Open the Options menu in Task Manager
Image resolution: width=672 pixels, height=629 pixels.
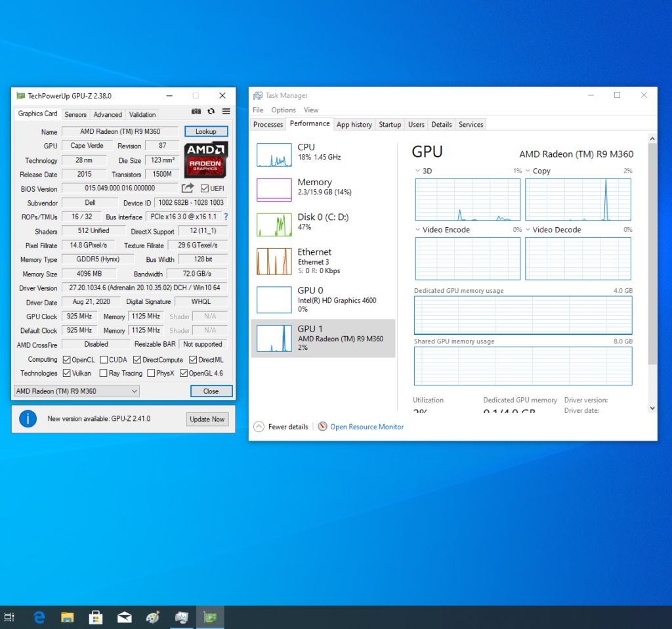click(x=283, y=110)
